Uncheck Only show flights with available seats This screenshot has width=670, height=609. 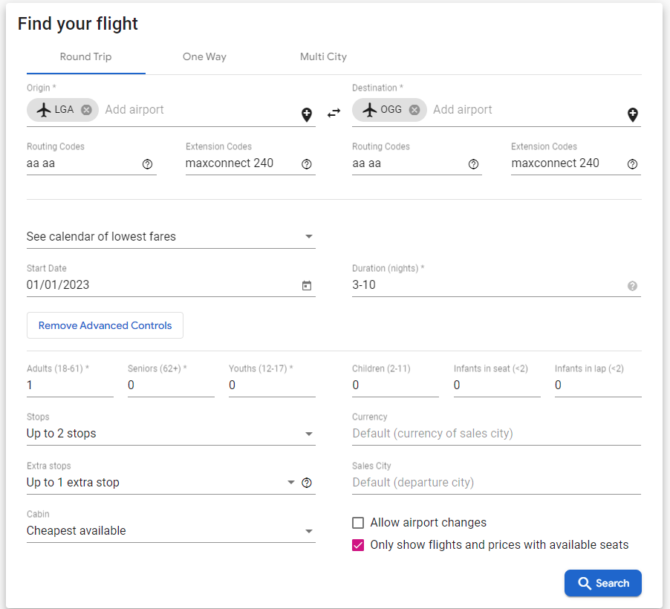(x=358, y=545)
